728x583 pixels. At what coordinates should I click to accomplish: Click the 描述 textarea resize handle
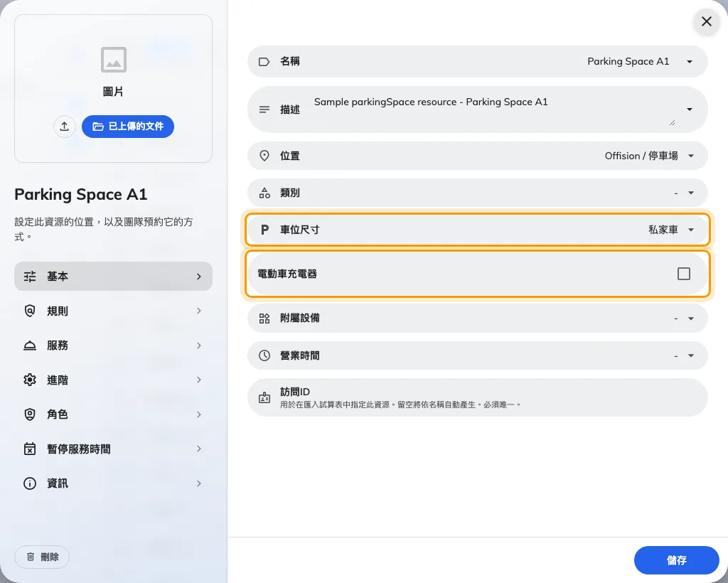click(672, 122)
